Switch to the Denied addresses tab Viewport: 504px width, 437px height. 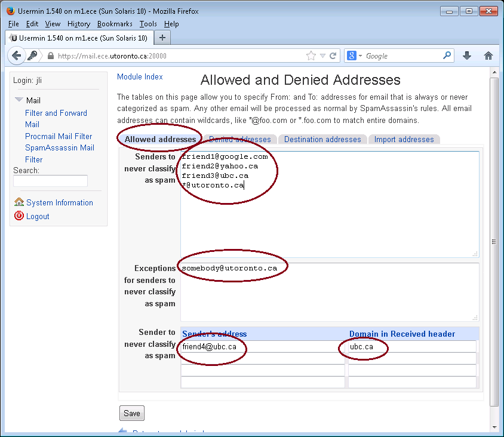pyautogui.click(x=240, y=139)
